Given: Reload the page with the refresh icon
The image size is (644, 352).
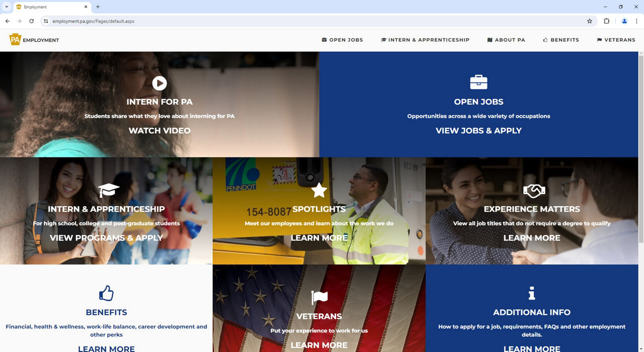Looking at the screenshot, I should (31, 21).
